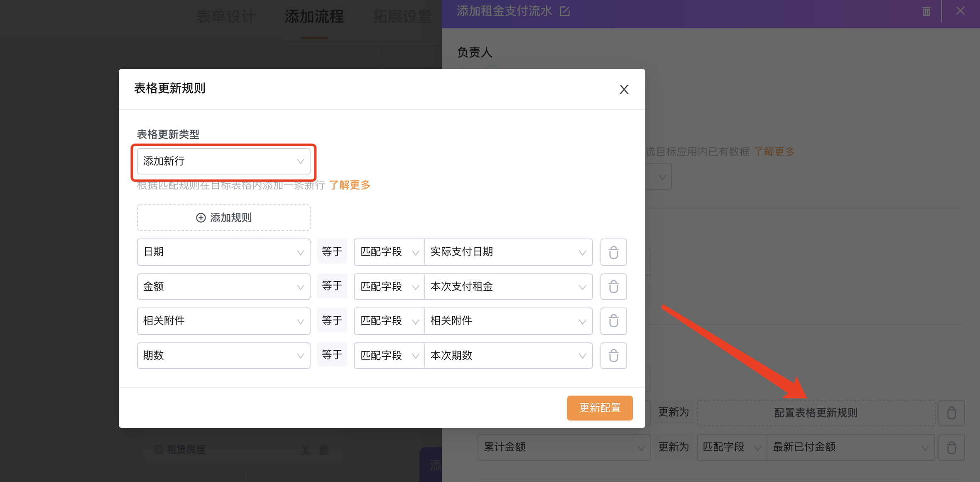The width and height of the screenshot is (980, 482).
Task: Click the scissors icon on 租赁房屋 node
Action: [305, 450]
